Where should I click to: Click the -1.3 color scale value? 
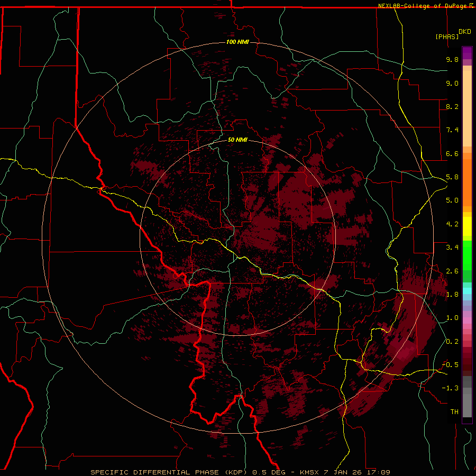tap(451, 388)
